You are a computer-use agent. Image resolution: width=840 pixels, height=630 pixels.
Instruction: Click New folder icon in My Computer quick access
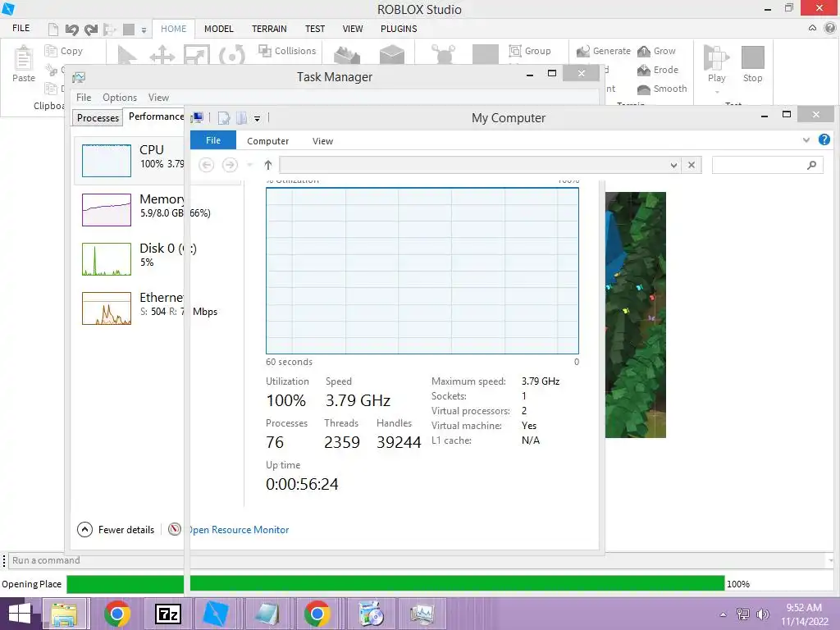coord(242,118)
